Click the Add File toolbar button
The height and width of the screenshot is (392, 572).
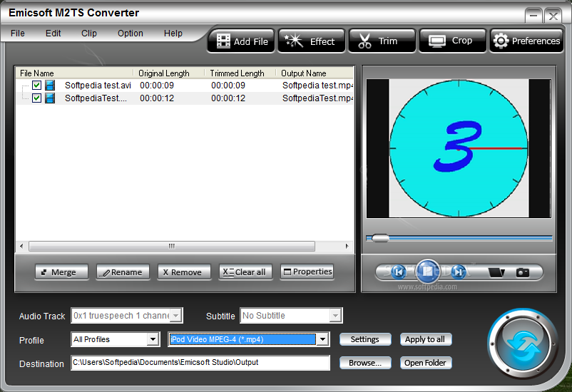[241, 41]
